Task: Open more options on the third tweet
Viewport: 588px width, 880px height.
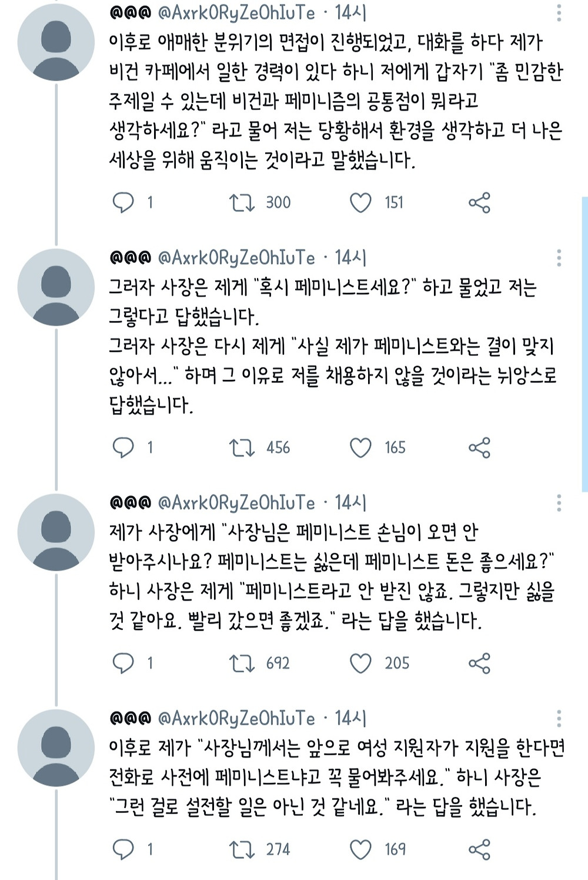Action: click(559, 503)
